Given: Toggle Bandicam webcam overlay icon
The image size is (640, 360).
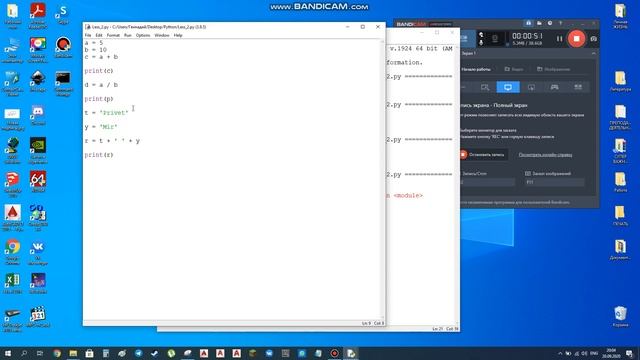Looking at the screenshot, I should tap(481, 35).
